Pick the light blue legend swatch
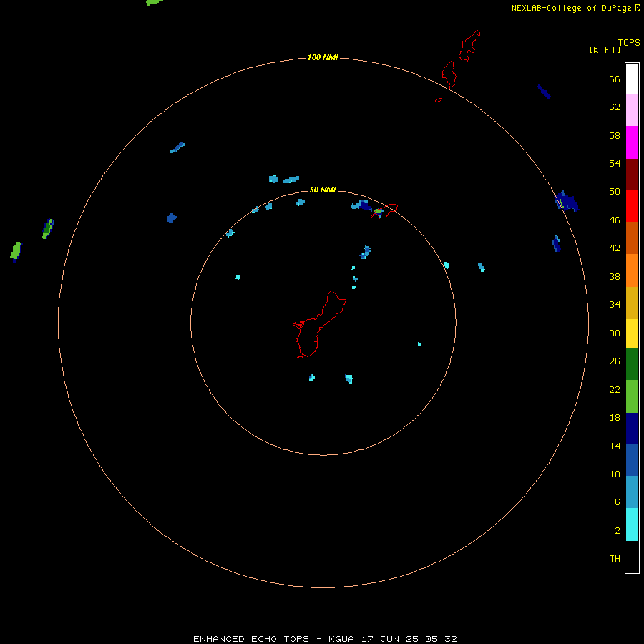This screenshot has width=644, height=644. click(x=632, y=492)
